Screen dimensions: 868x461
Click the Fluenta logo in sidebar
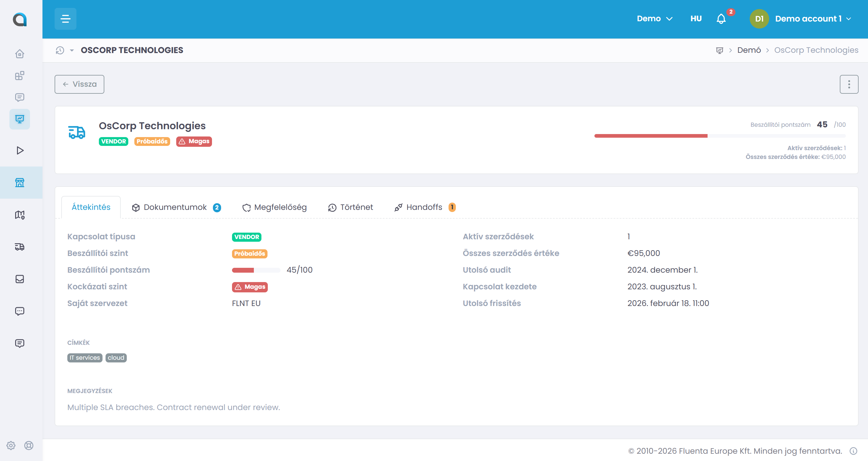[20, 19]
